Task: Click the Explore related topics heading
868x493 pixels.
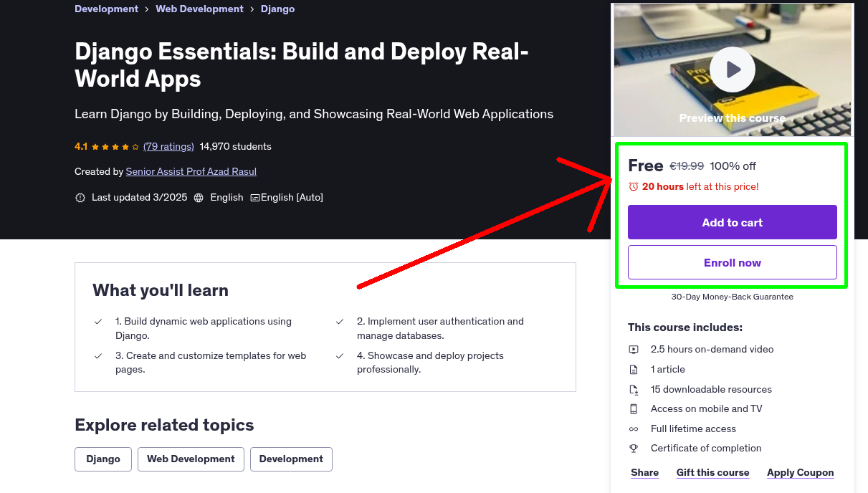Action: coord(164,426)
